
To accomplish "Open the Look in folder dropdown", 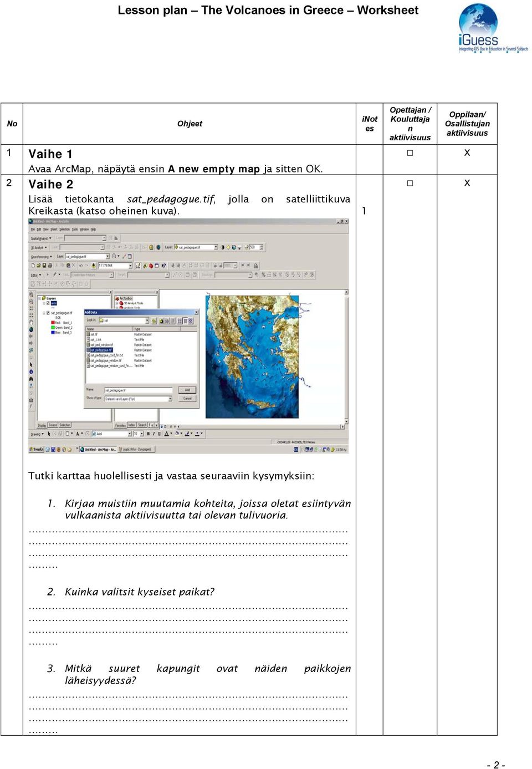I will 147,321.
